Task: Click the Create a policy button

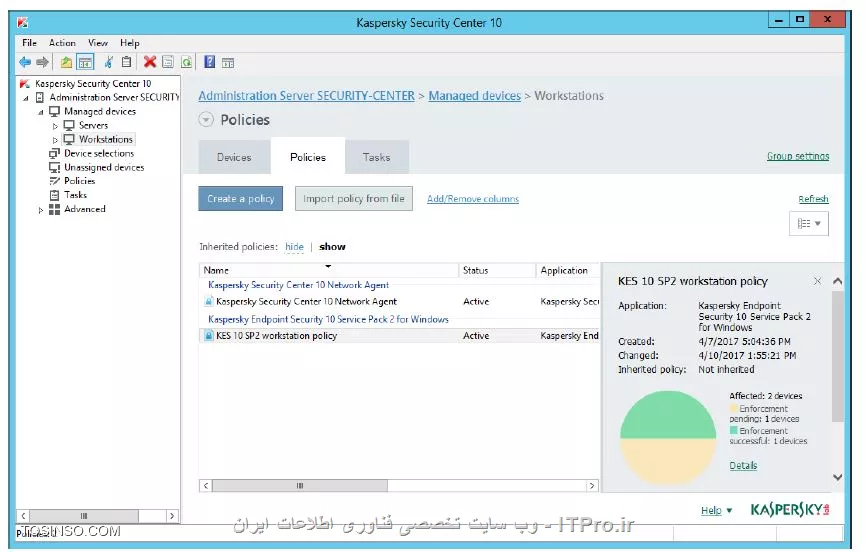Action: coord(240,198)
